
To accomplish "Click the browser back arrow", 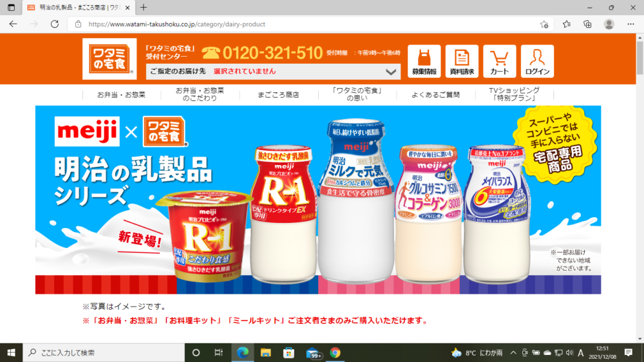I will pos(13,24).
